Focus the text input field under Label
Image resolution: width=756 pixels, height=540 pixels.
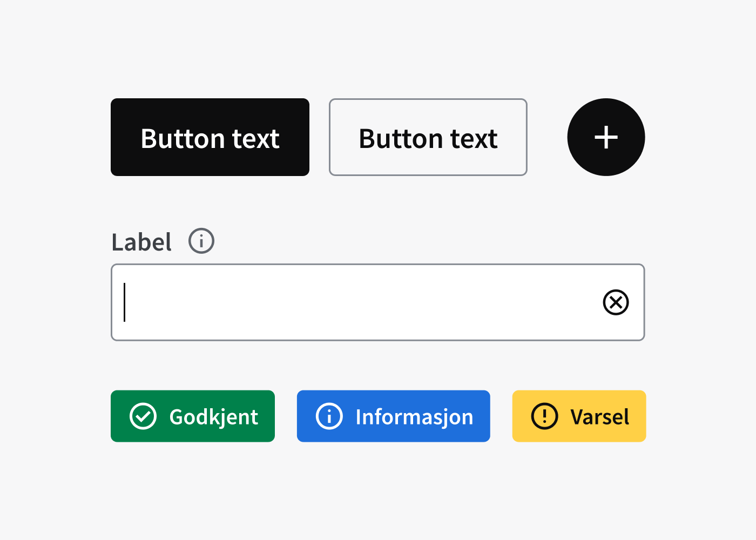tap(356, 302)
